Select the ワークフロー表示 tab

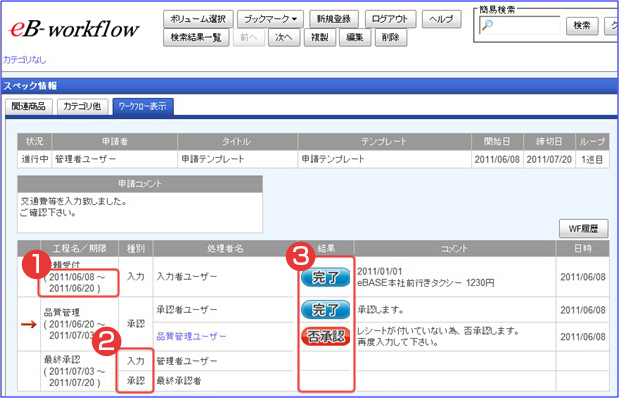(x=143, y=107)
